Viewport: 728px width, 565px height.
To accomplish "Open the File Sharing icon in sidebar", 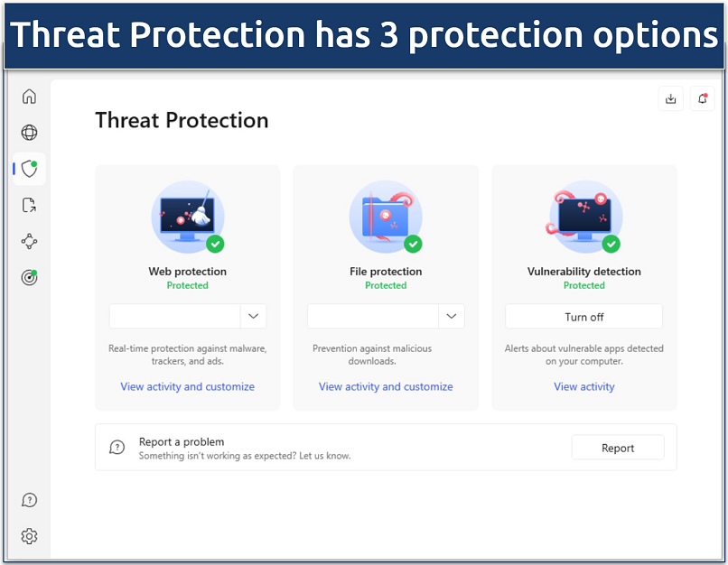I will [x=29, y=205].
